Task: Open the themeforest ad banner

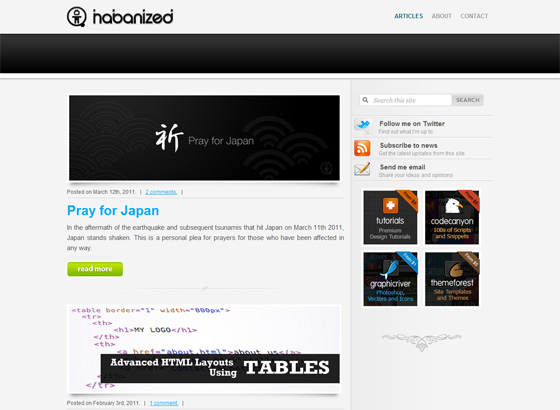Action: point(452,279)
